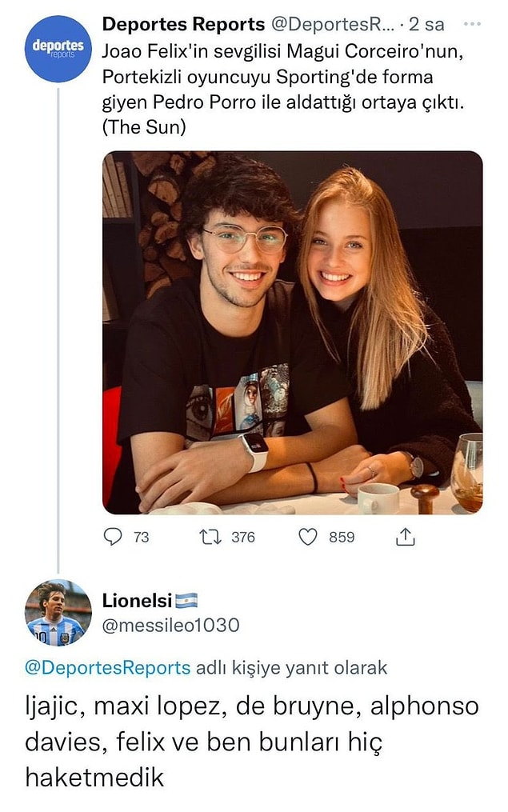Viewport: 508px width, 812px height.
Task: Open @DeportesR... handle in header
Action: tap(333, 24)
